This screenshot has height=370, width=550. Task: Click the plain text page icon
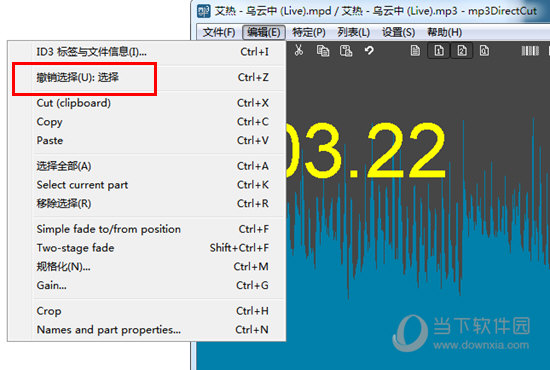pyautogui.click(x=415, y=51)
